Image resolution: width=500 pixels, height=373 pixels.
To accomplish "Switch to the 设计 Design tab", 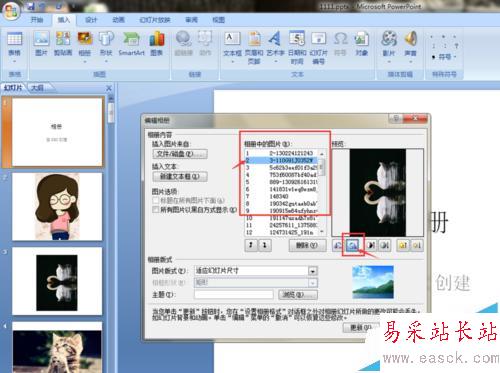I will (x=91, y=20).
